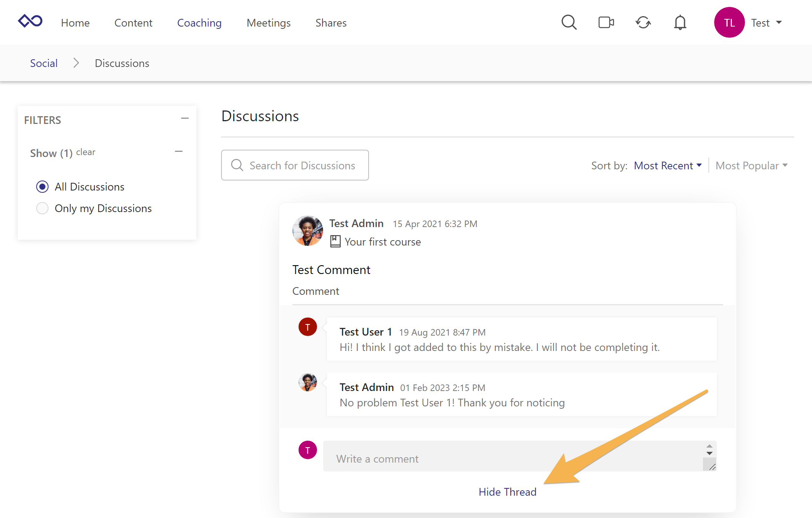Open the global search magnifier icon
This screenshot has width=812, height=518.
tap(569, 22)
